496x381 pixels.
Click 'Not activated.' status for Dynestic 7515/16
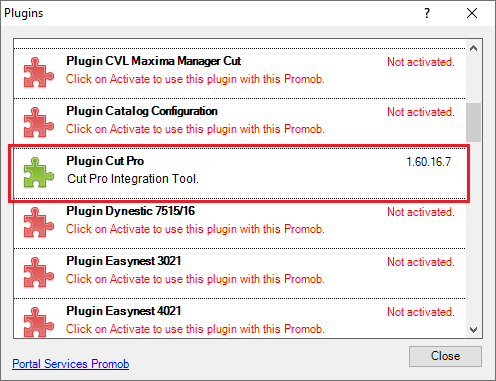coord(421,212)
